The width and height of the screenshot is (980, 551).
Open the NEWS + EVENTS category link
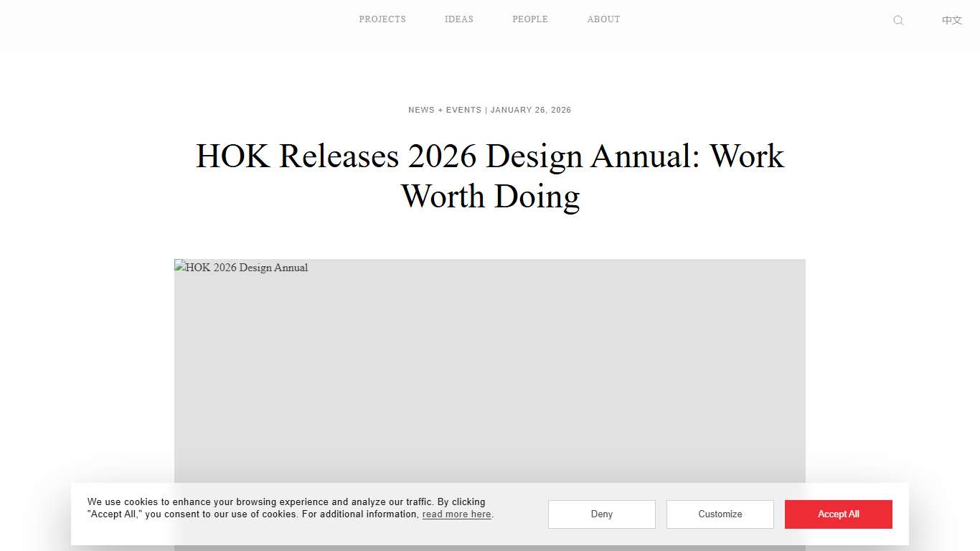tap(445, 110)
